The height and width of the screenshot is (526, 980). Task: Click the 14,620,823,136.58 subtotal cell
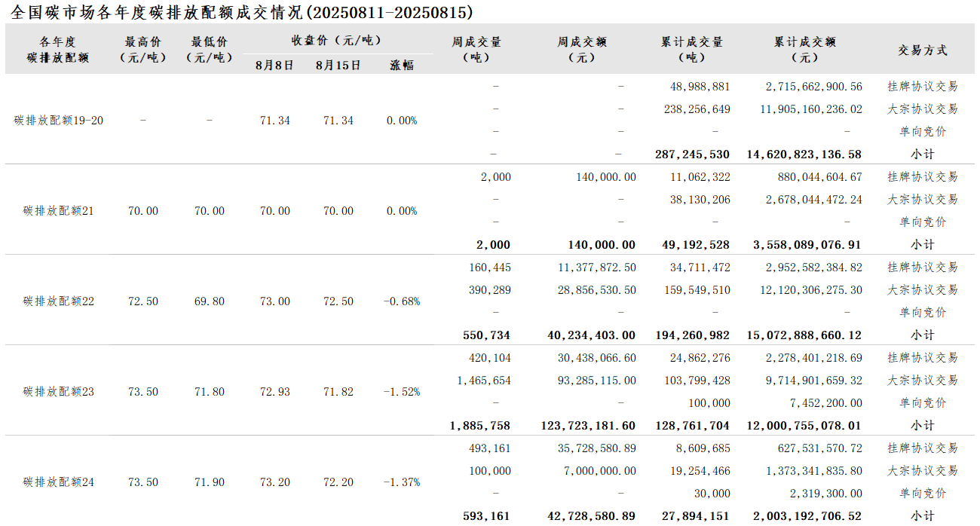[804, 154]
